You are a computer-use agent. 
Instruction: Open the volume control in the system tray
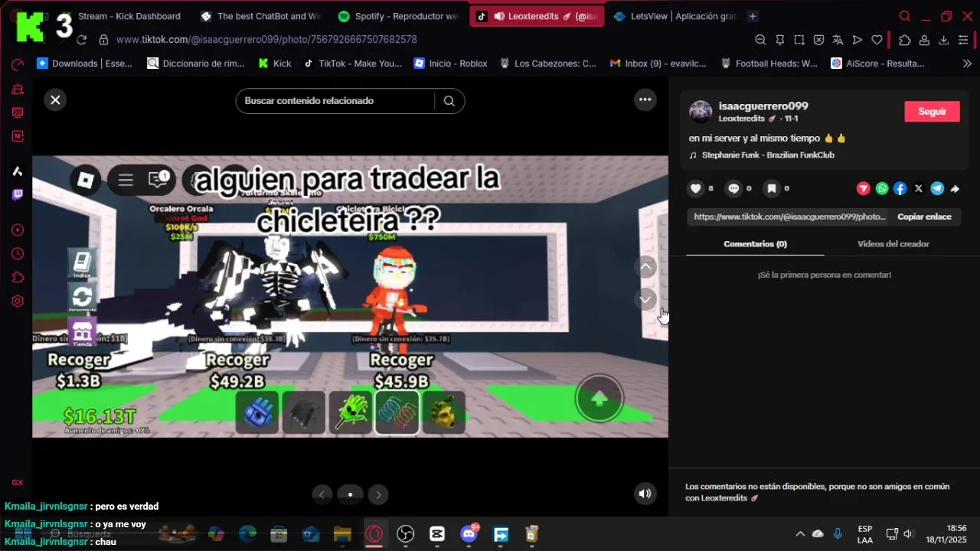pos(909,534)
